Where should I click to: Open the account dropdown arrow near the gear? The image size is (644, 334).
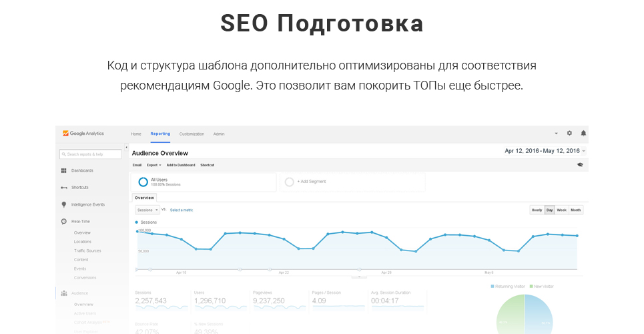556,134
